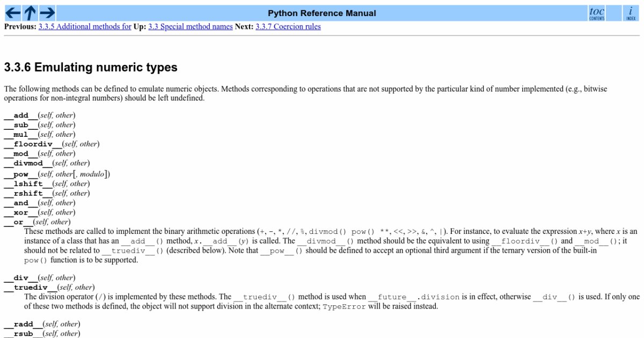Click the __mul__ method name
This screenshot has width=644, height=338.
click(x=21, y=135)
